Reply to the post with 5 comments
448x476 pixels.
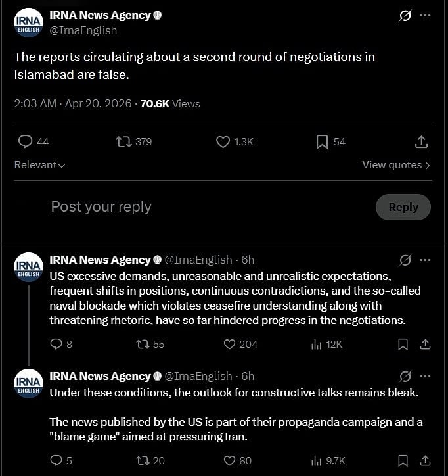(56, 460)
